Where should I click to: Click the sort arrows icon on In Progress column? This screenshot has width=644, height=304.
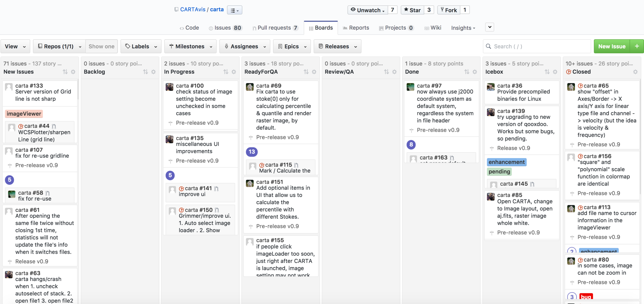tap(226, 72)
